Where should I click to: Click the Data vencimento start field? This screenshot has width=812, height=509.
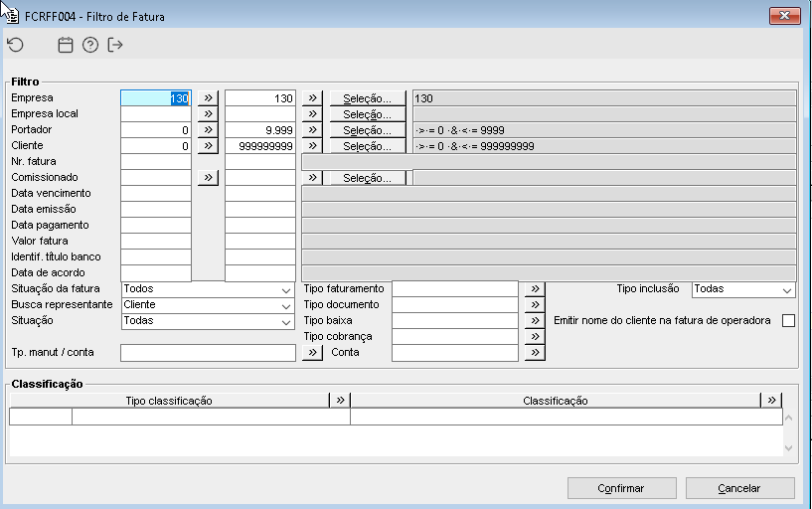tap(156, 194)
